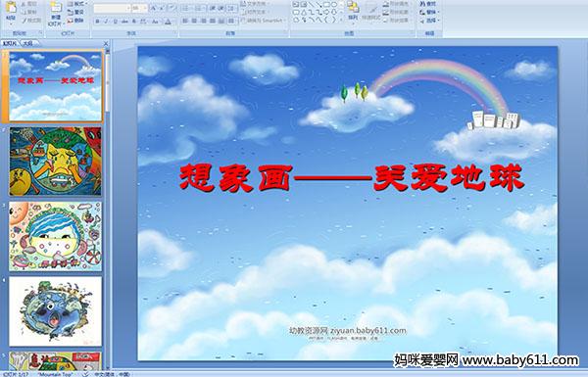Toggle Underline formatting
This screenshot has height=377, width=588.
[x=115, y=22]
